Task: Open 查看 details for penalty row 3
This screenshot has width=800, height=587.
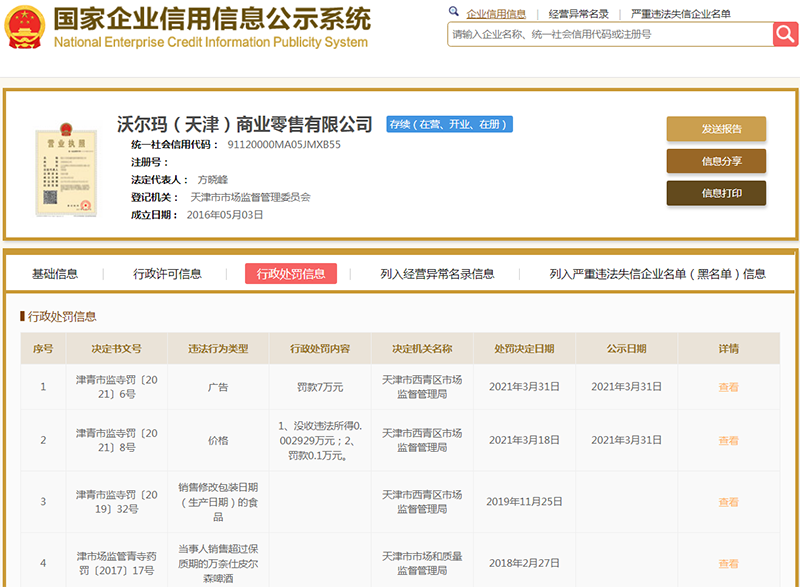Action: tap(729, 502)
